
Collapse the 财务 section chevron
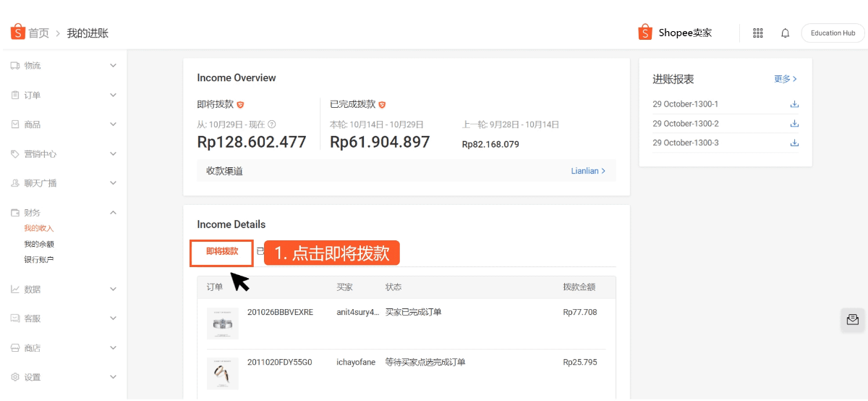point(113,213)
